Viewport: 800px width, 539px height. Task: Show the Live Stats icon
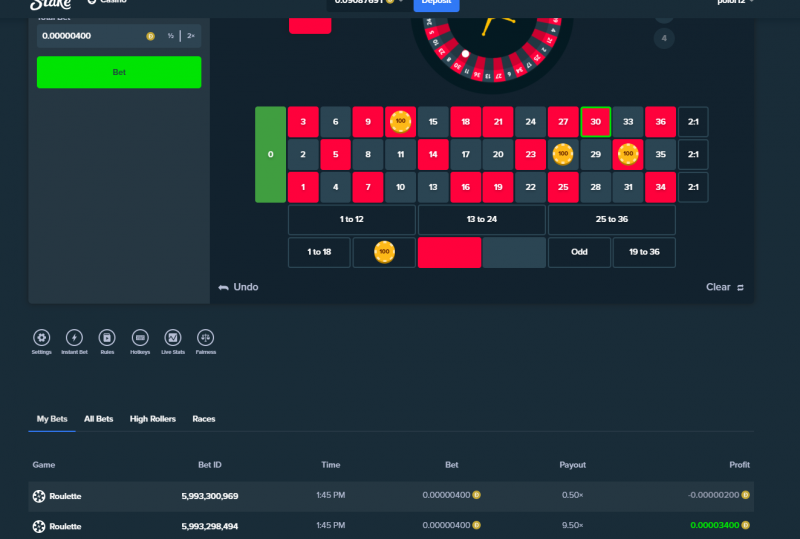[x=173, y=337]
